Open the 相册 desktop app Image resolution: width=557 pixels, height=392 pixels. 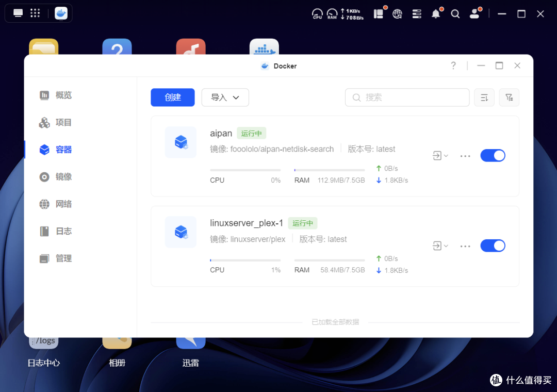[117, 352]
